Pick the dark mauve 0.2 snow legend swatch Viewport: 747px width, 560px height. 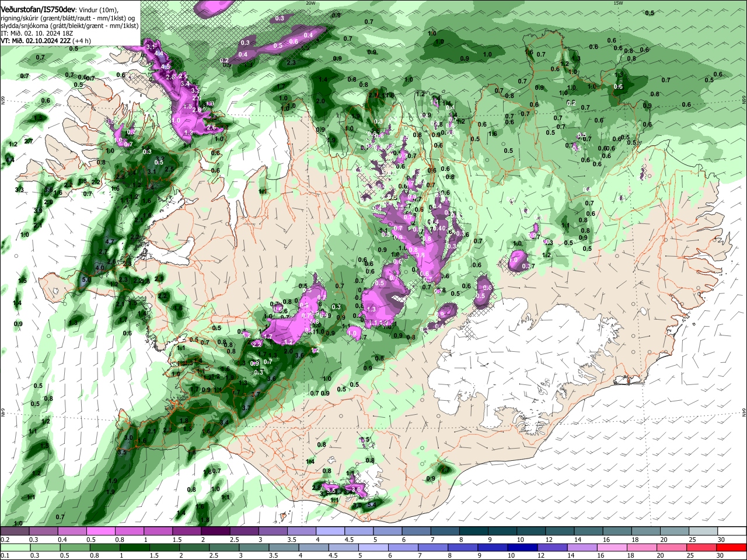click(15, 531)
